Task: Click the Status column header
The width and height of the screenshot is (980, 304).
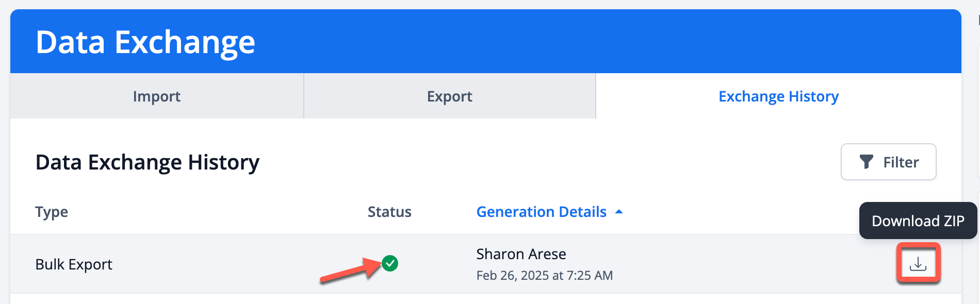Action: tap(389, 212)
